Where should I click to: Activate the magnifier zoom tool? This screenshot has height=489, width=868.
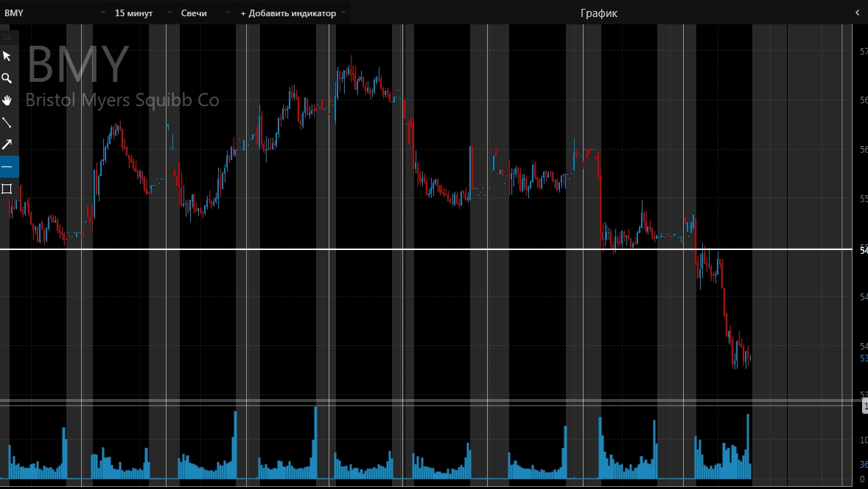(7, 78)
